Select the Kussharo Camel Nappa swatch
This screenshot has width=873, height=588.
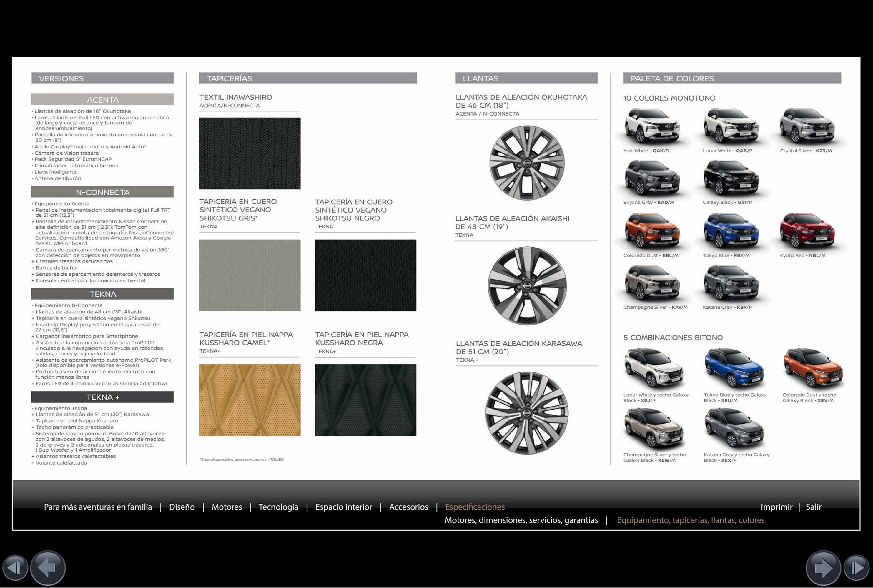tap(250, 400)
